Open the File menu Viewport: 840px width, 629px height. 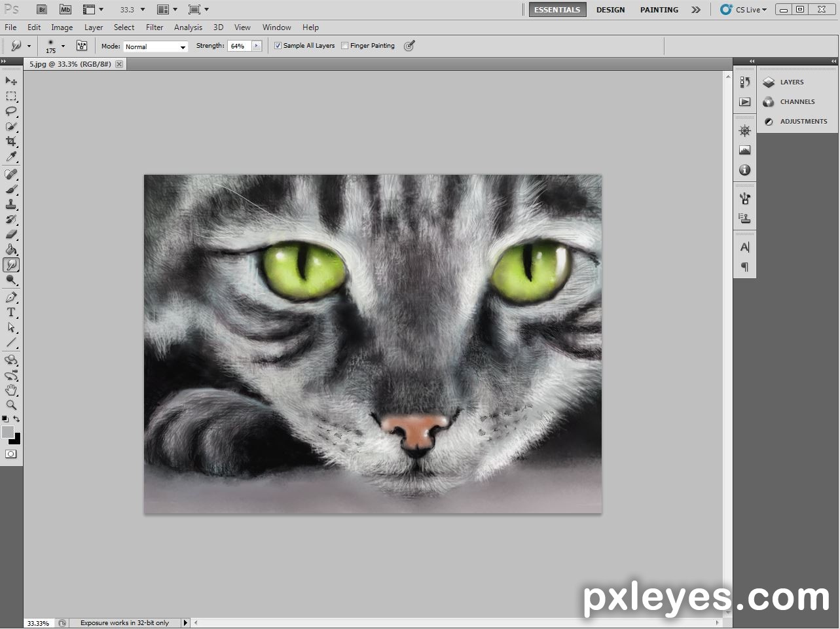click(10, 27)
